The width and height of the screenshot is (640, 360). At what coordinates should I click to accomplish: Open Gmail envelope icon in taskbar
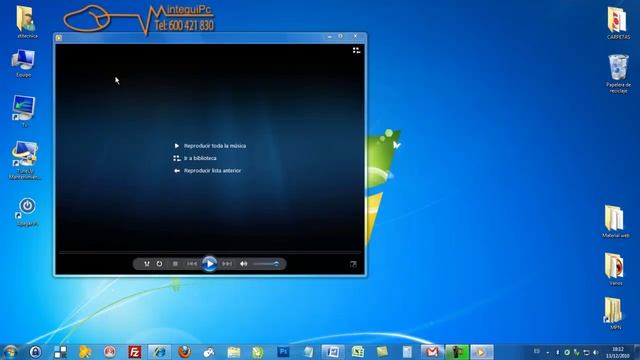click(x=432, y=352)
